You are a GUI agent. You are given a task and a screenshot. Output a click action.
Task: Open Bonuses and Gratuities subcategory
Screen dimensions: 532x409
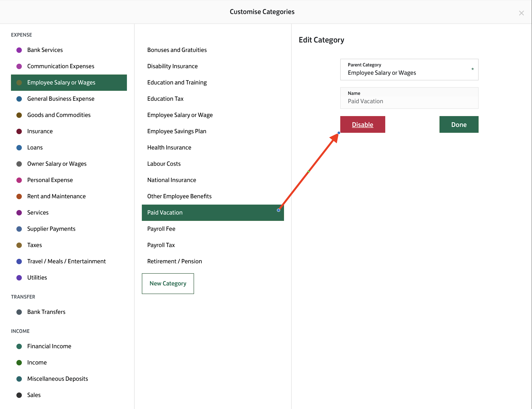(x=213, y=50)
